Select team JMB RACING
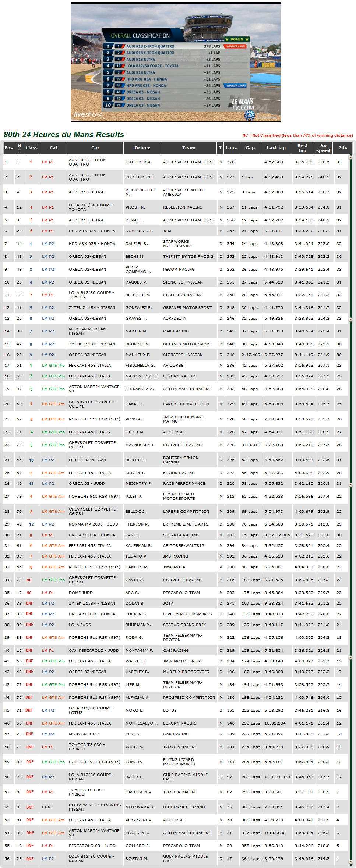The image size is (356, 868). 176,556
